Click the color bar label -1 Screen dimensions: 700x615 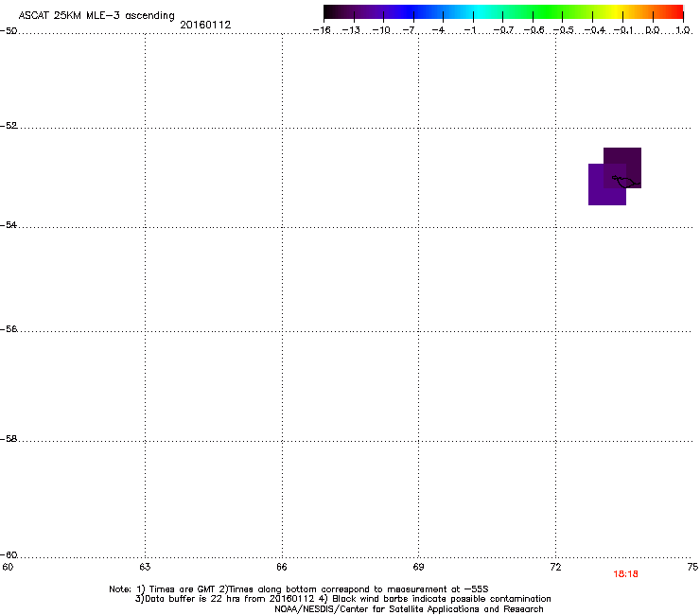click(x=470, y=30)
